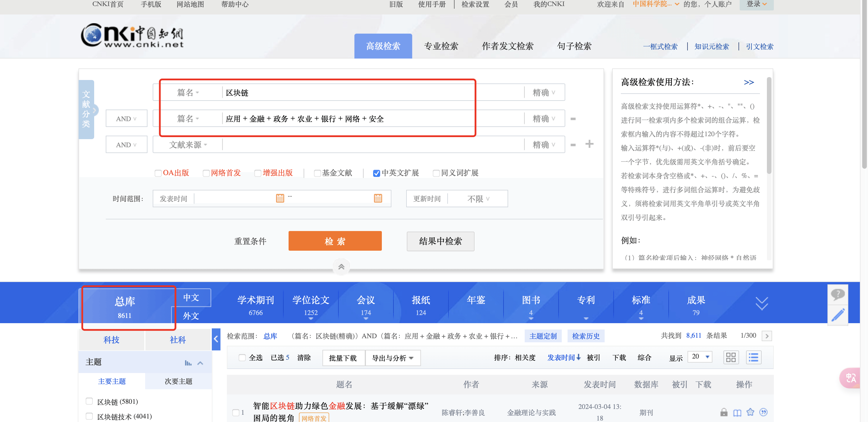Image resolution: width=868 pixels, height=422 pixels.
Task: Add search row with plus icon
Action: [x=589, y=144]
